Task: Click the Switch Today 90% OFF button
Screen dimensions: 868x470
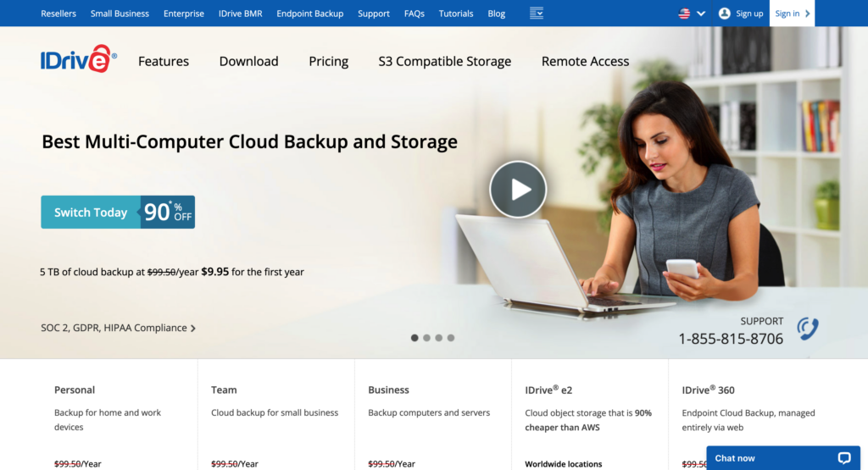Action: [118, 212]
